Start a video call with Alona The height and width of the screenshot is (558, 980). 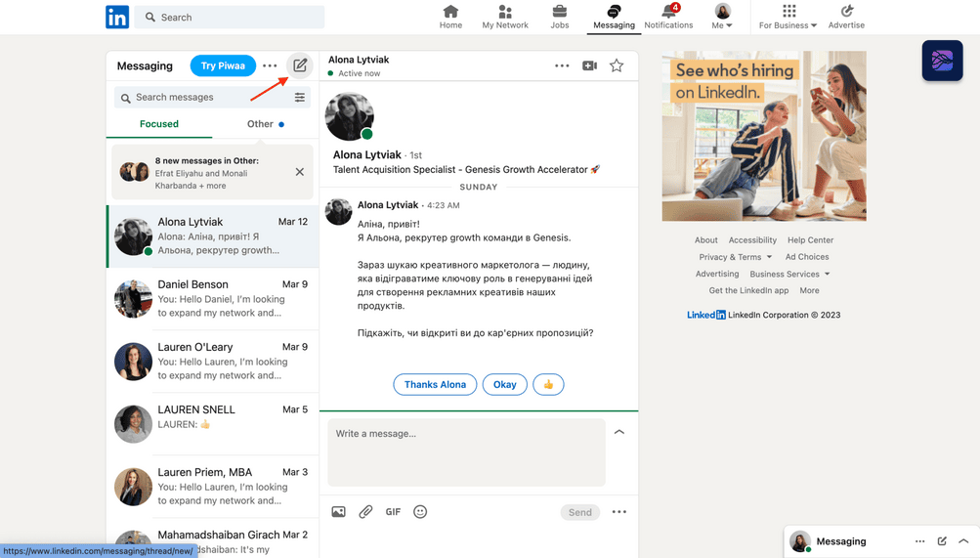pyautogui.click(x=589, y=65)
